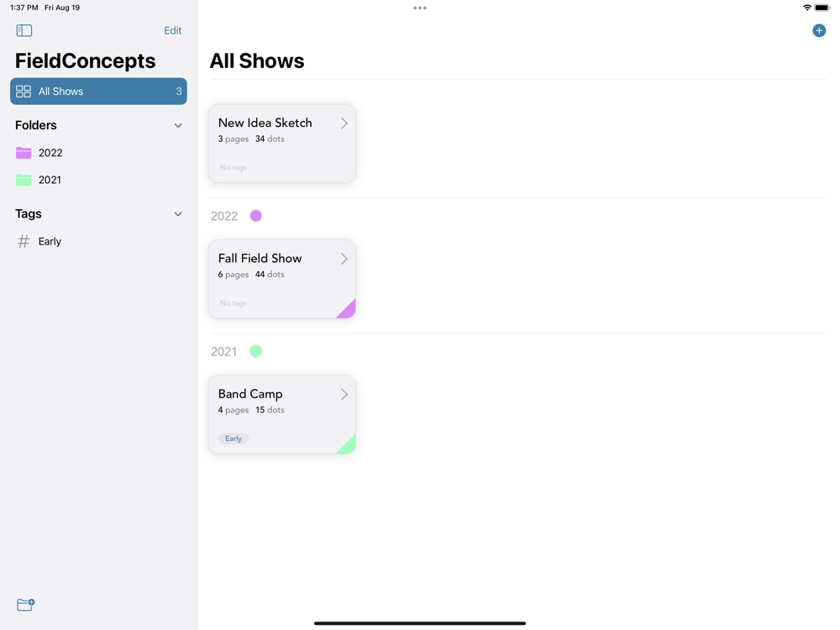
Task: Click the purple dot beside 2022 header
Action: coord(255,216)
